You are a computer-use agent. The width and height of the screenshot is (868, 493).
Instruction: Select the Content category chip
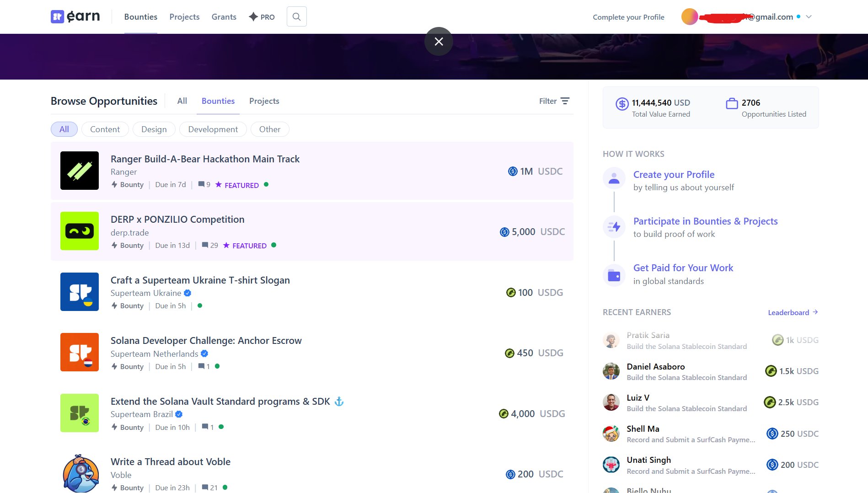pyautogui.click(x=105, y=129)
